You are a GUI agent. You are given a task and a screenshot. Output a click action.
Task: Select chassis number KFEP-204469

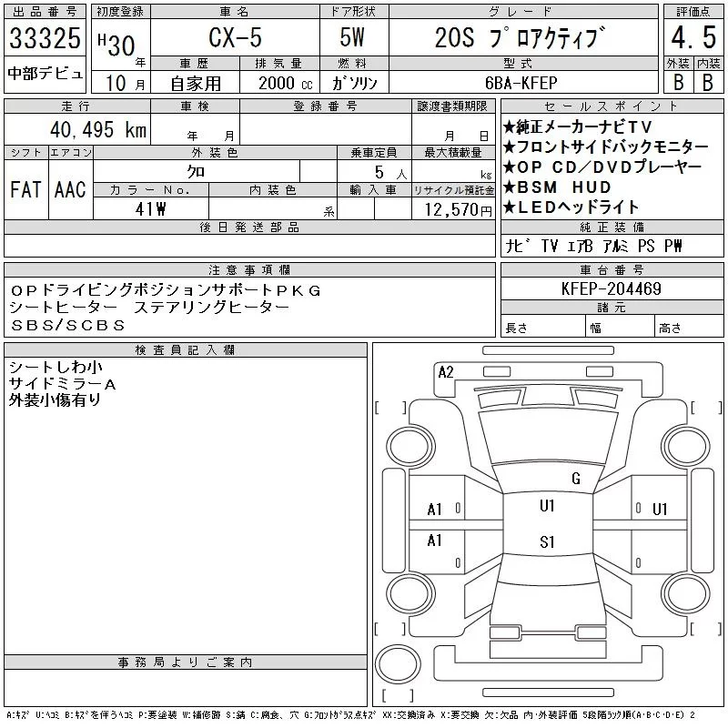pos(611,288)
